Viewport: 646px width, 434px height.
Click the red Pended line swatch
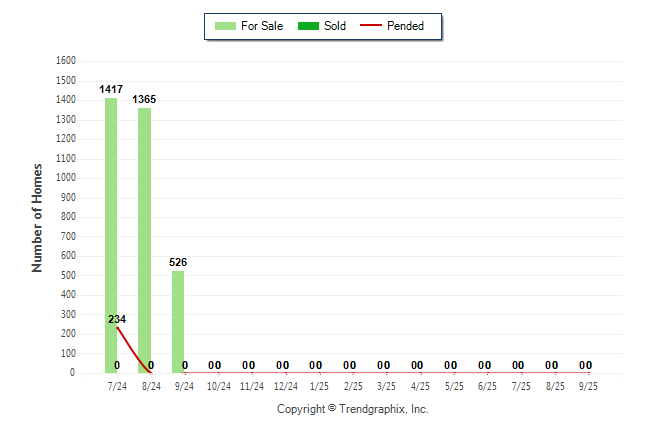coord(370,26)
